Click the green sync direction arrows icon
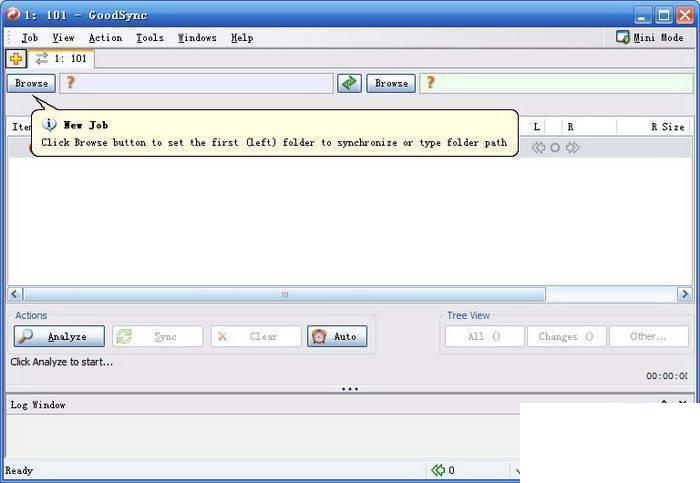The height and width of the screenshot is (483, 700). tap(349, 83)
